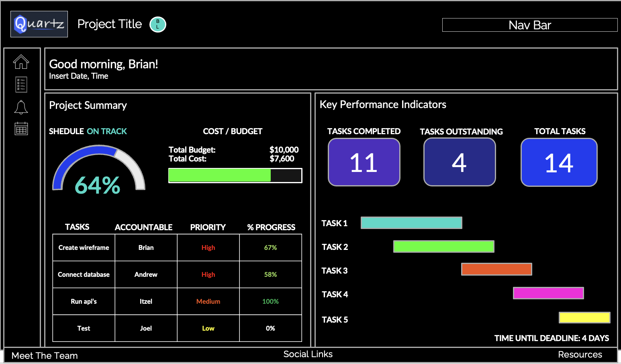Click the TASKS column header

click(x=77, y=227)
